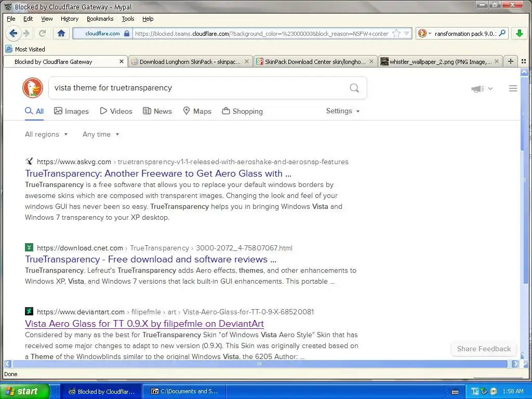This screenshot has width=532, height=399.
Task: Switch to Download Longhorn SkinPack tab
Action: (190, 61)
